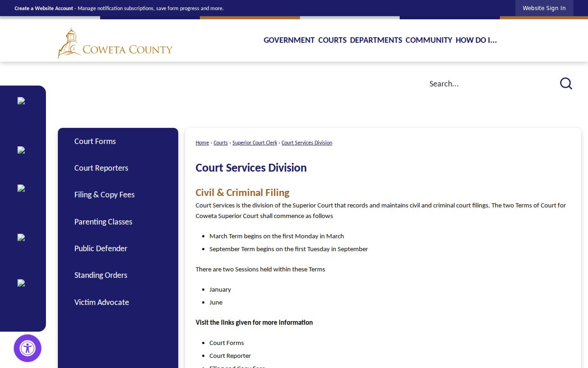Click the September Term bullet text
Image resolution: width=588 pixels, height=368 pixels.
pos(288,249)
